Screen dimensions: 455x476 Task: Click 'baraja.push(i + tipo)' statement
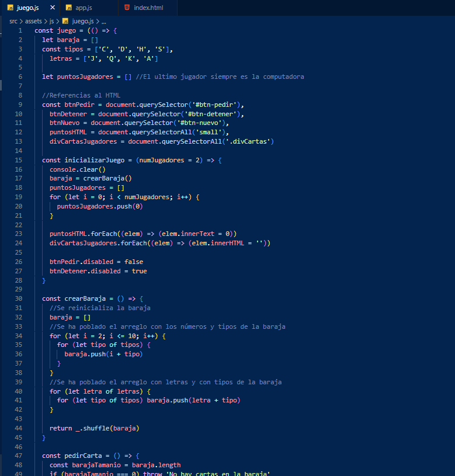(103, 355)
